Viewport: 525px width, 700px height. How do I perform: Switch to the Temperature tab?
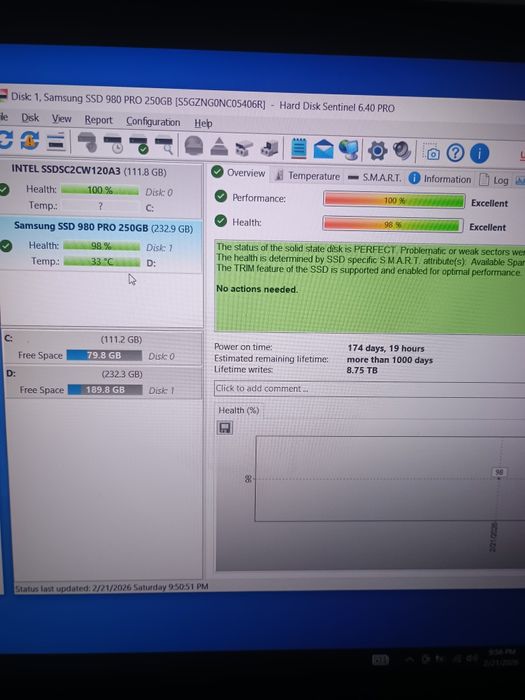[x=308, y=176]
